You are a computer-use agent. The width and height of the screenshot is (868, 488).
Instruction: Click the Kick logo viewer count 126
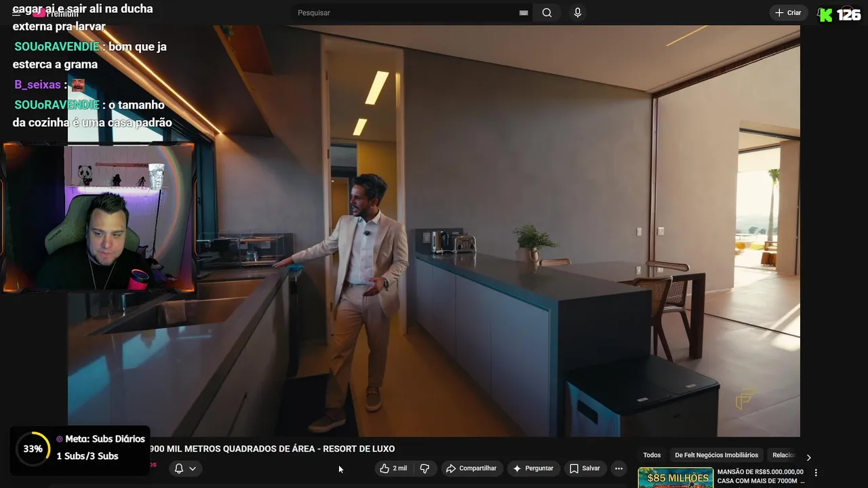(x=840, y=14)
